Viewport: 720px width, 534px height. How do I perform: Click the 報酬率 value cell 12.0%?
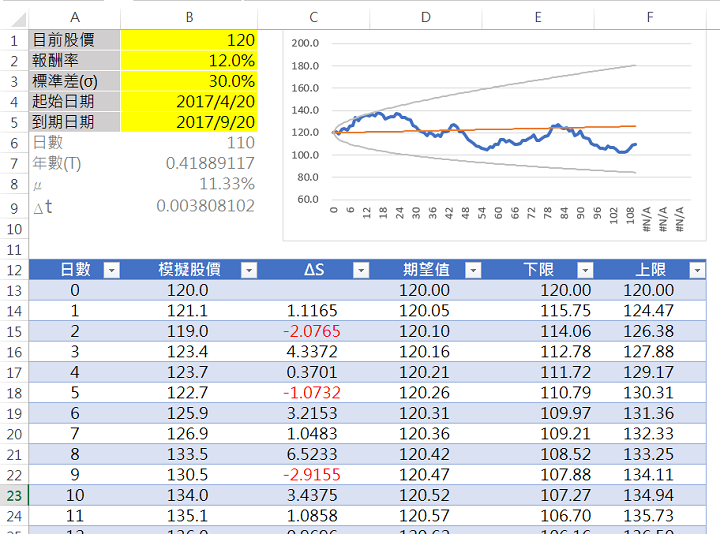point(189,61)
